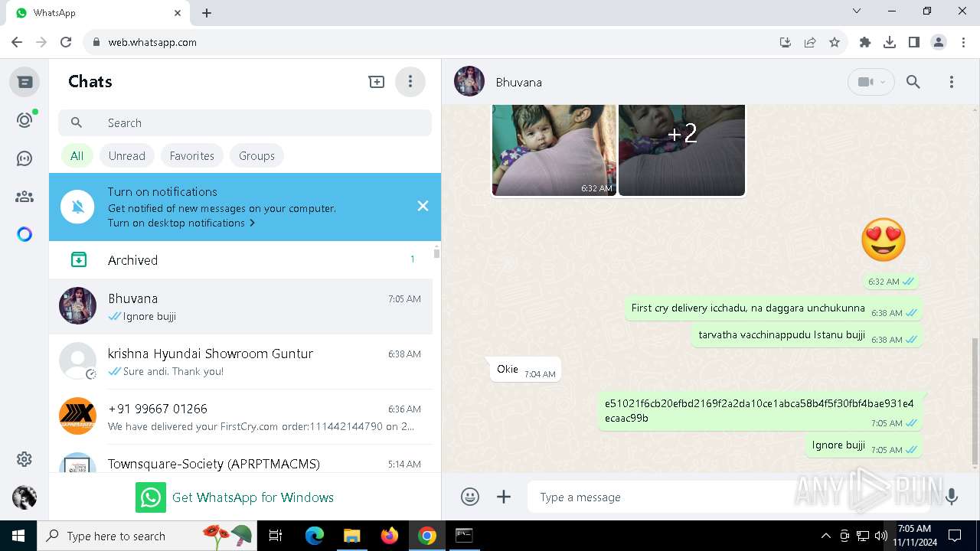Viewport: 980px width, 551px height.
Task: Select the Favorites filter
Action: click(x=191, y=155)
